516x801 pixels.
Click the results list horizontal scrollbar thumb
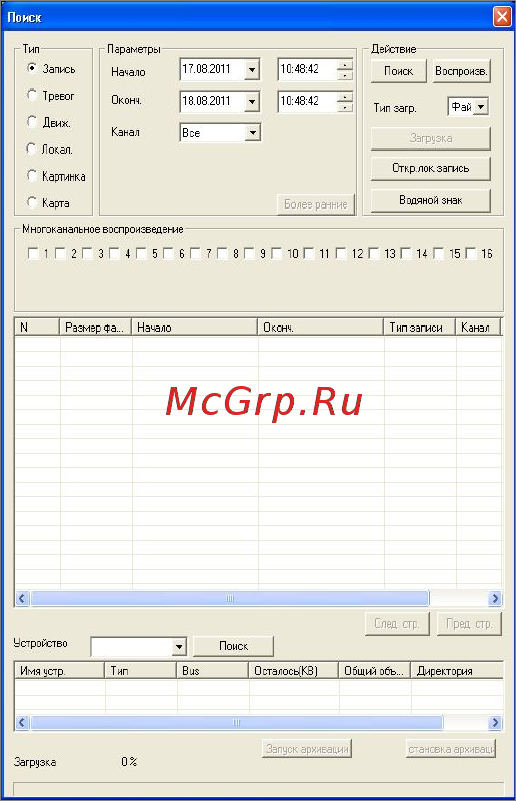230,598
